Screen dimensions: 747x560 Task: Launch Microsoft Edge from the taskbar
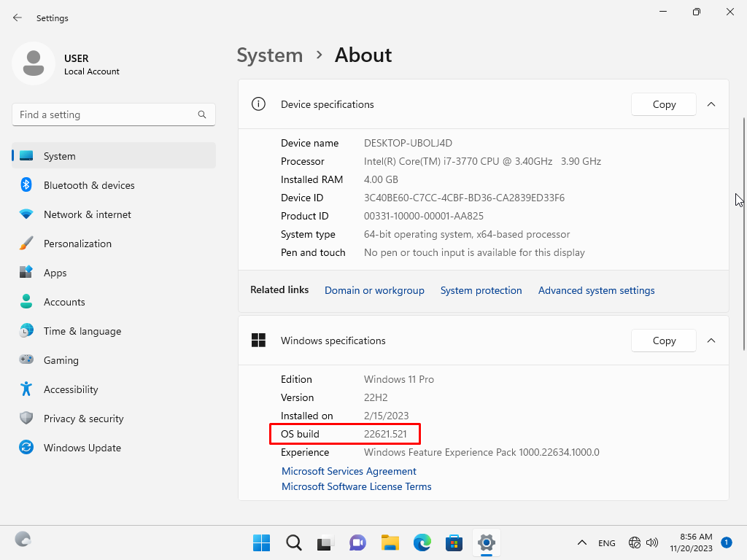coord(422,542)
